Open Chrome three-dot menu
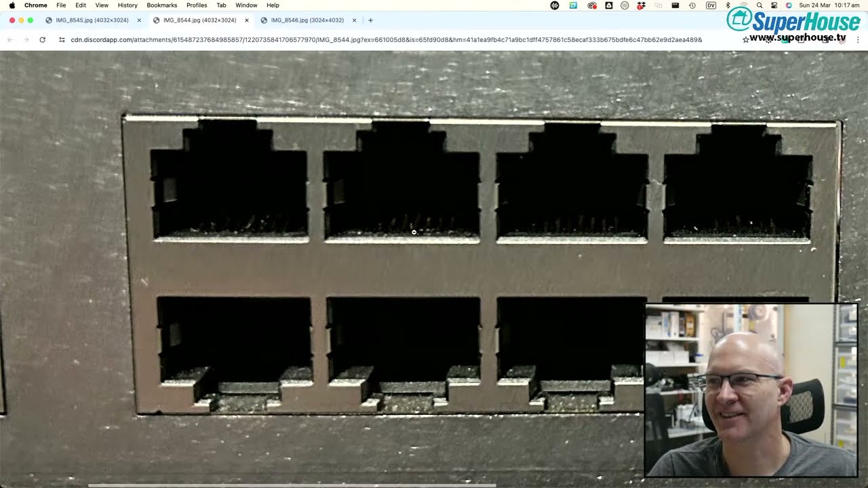 859,40
